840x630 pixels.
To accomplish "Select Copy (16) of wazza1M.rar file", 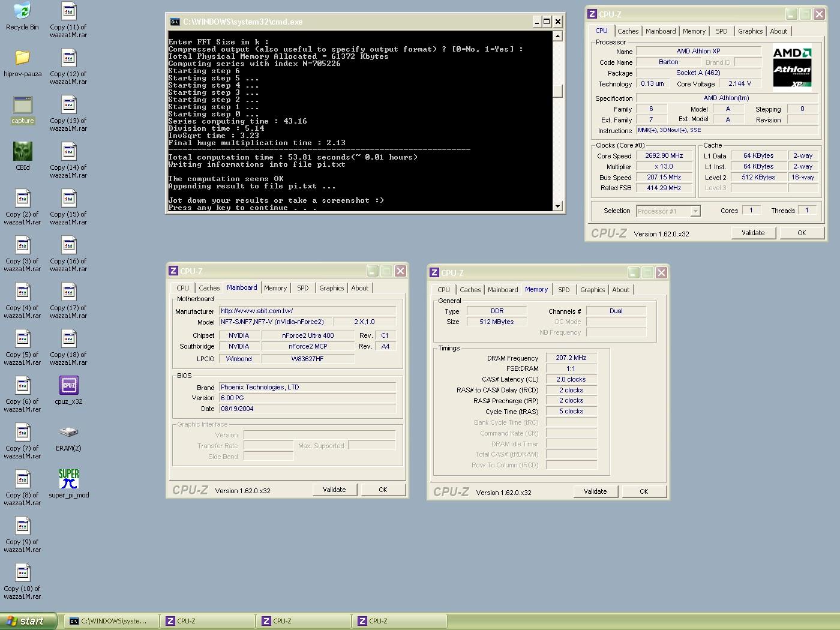I will pyautogui.click(x=68, y=254).
